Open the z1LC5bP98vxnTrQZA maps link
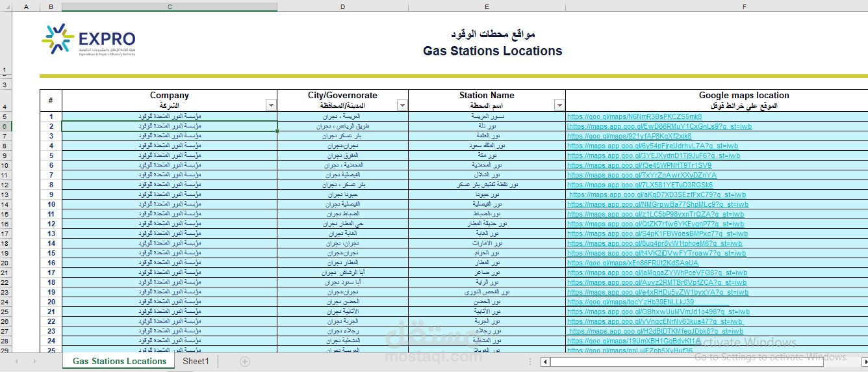Image resolution: width=868 pixels, height=372 pixels. tap(656, 214)
